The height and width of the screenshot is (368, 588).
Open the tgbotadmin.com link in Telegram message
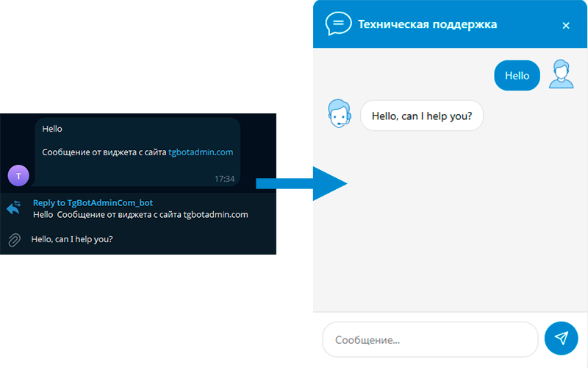[x=201, y=152]
